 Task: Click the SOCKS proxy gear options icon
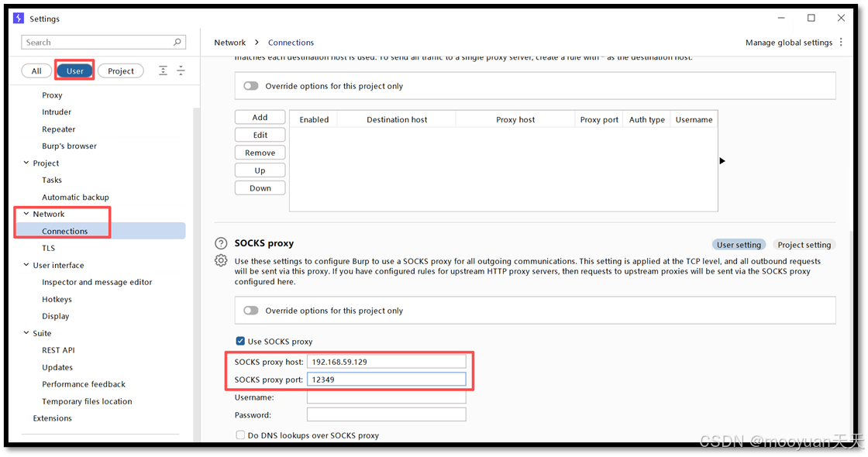point(221,260)
